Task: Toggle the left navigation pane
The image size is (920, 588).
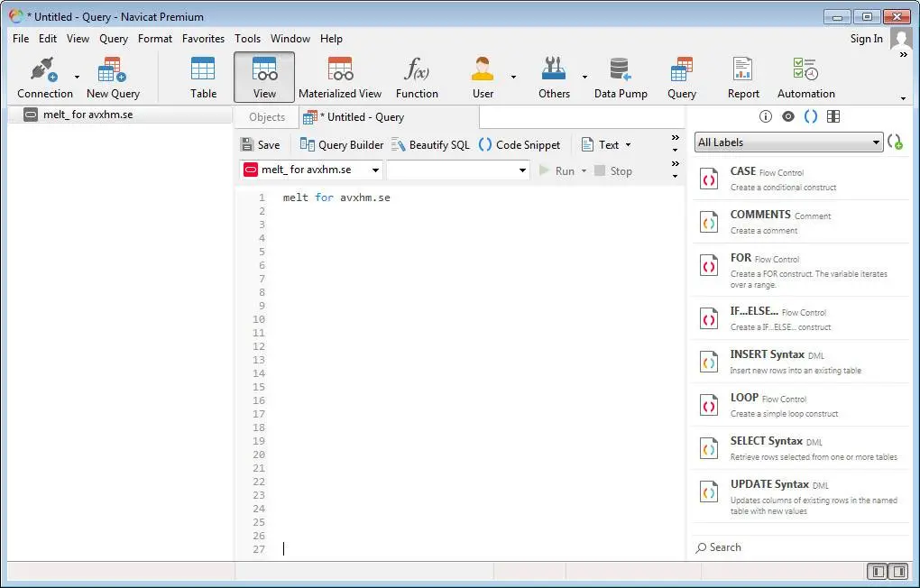Action: [879, 571]
